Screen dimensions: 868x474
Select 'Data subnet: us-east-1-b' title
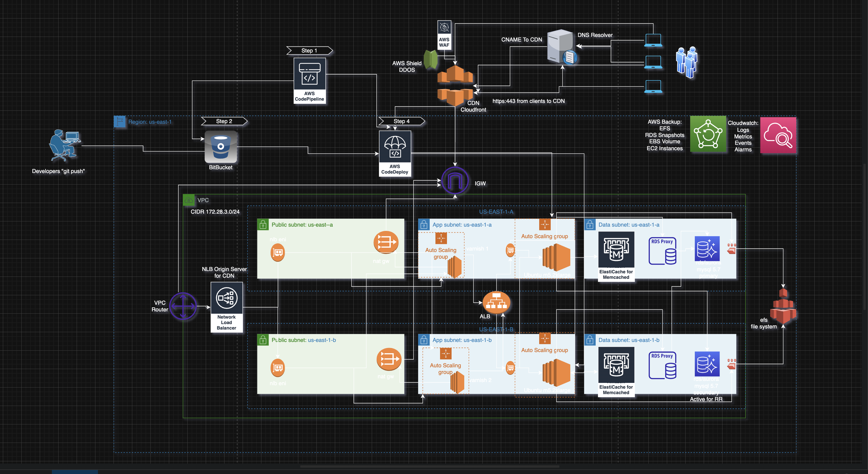[629, 340]
